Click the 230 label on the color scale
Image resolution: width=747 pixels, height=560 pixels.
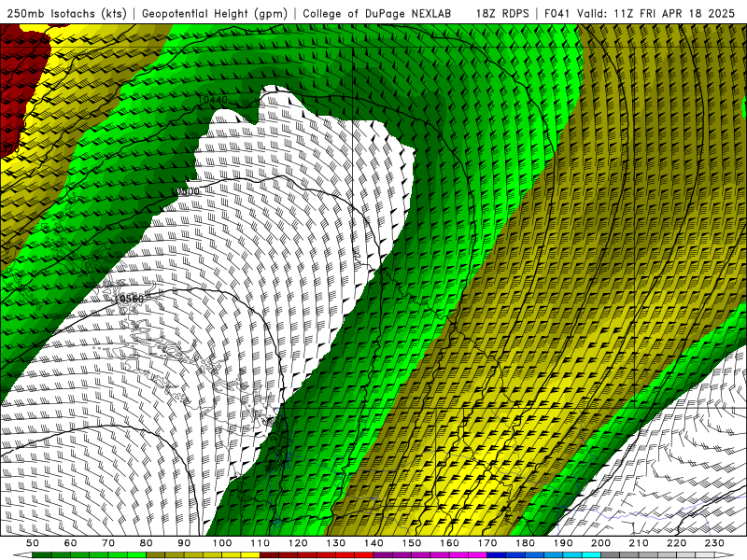[x=714, y=543]
